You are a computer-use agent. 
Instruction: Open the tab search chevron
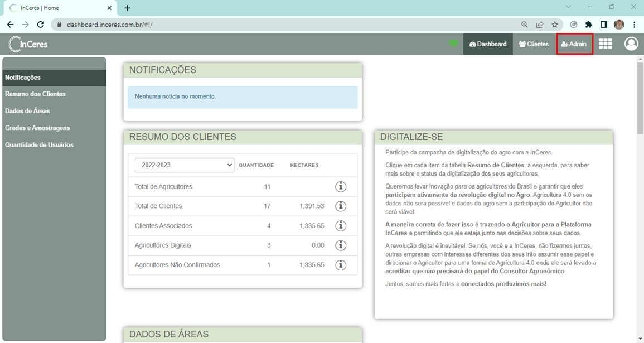[x=568, y=7]
